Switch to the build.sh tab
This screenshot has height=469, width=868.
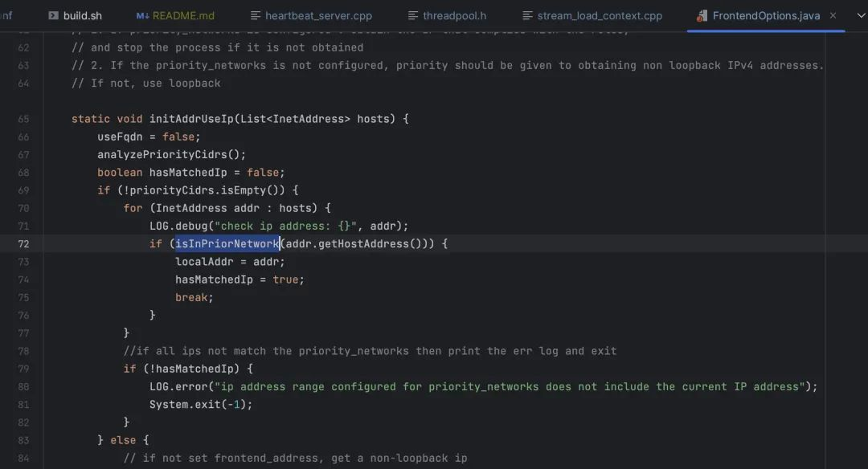76,15
